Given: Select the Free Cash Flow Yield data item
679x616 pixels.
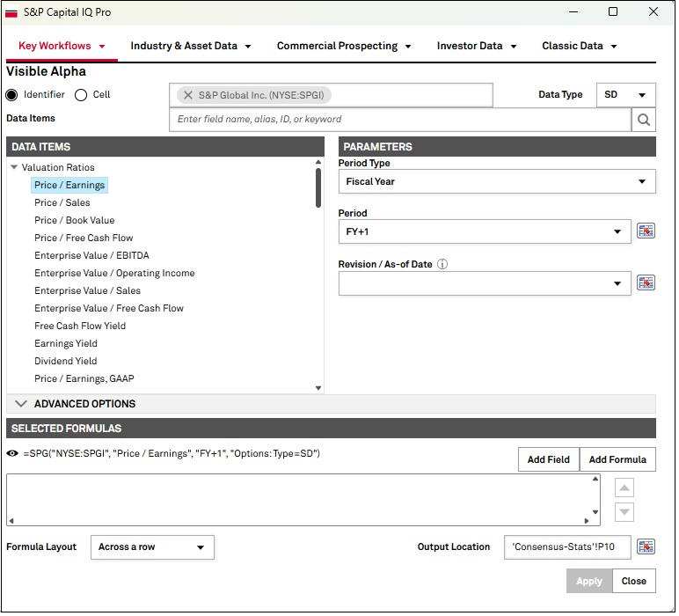Looking at the screenshot, I should pos(81,327).
